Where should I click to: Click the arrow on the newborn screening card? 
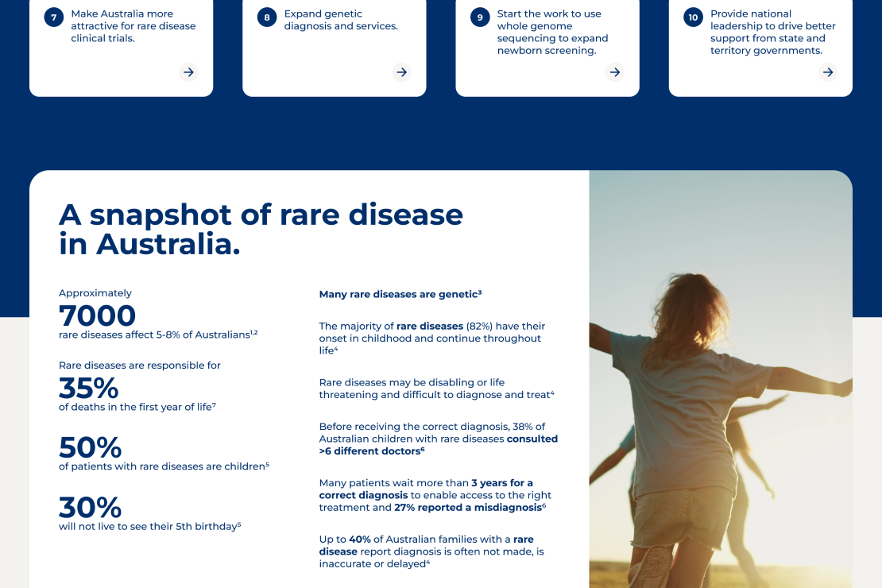pyautogui.click(x=615, y=72)
